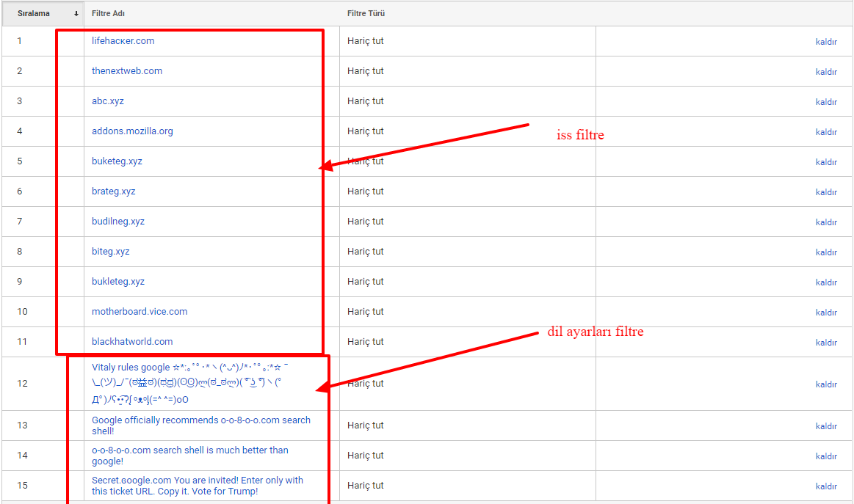Viewport: 854px width, 504px height.
Task: Open the thenextweb.com filter
Action: coord(127,70)
